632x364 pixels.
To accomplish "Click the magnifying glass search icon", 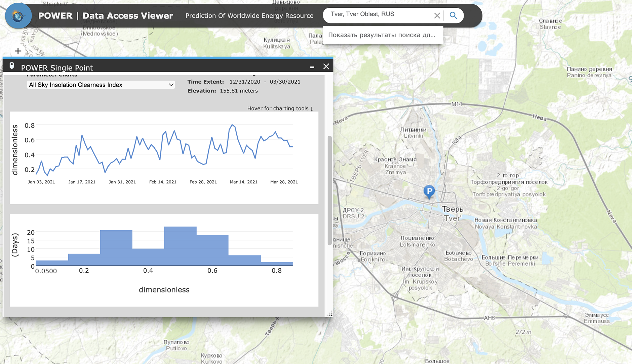I will [453, 15].
